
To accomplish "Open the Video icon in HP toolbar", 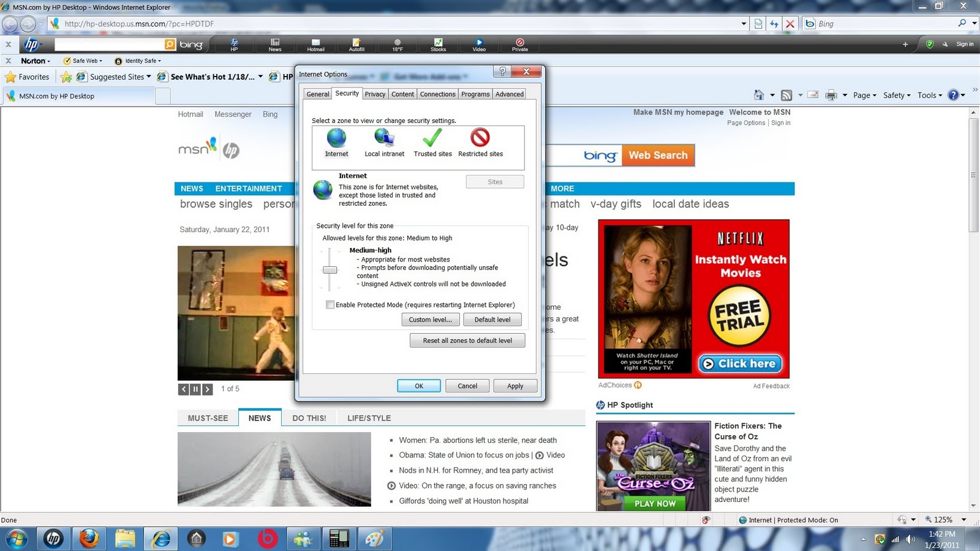I will (479, 45).
